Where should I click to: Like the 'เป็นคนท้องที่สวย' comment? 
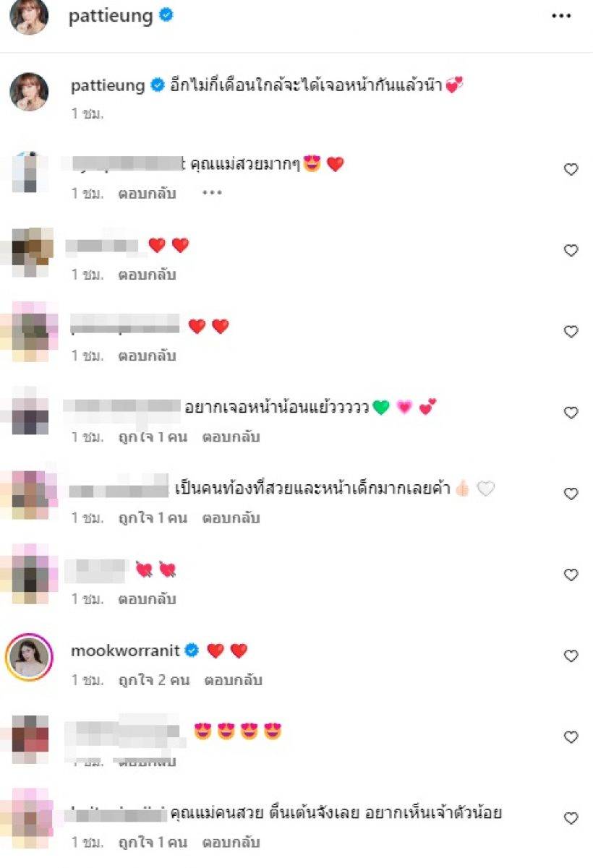(x=571, y=494)
